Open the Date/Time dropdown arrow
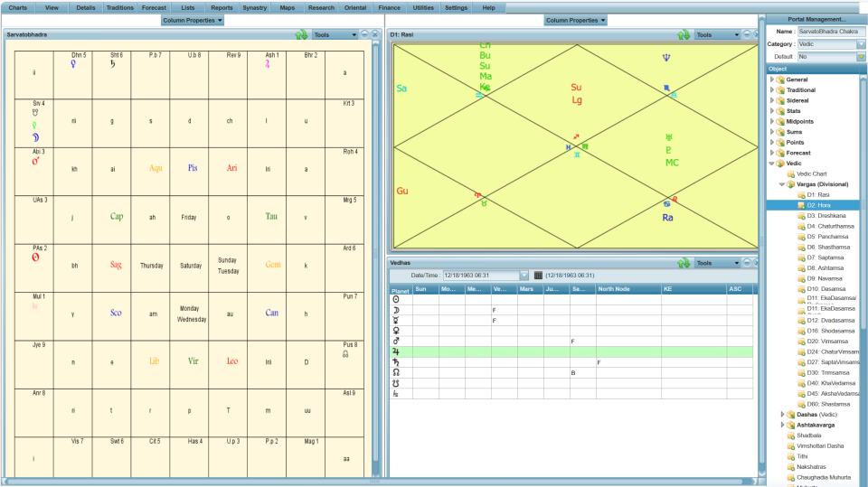Screen dimensions: 868x487 pyautogui.click(x=524, y=275)
